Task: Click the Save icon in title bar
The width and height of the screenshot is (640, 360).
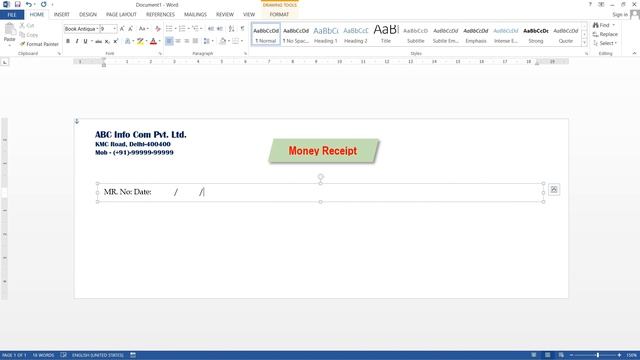Action: coord(18,4)
